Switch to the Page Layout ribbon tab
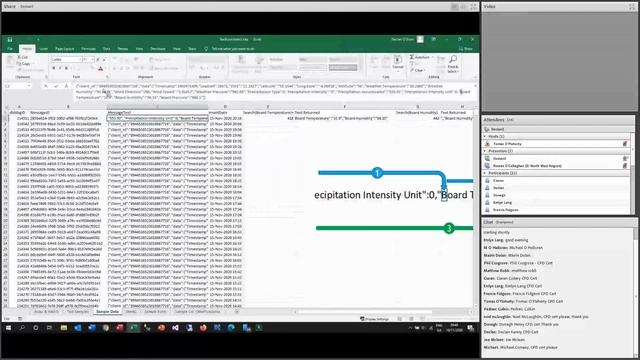 64,49
